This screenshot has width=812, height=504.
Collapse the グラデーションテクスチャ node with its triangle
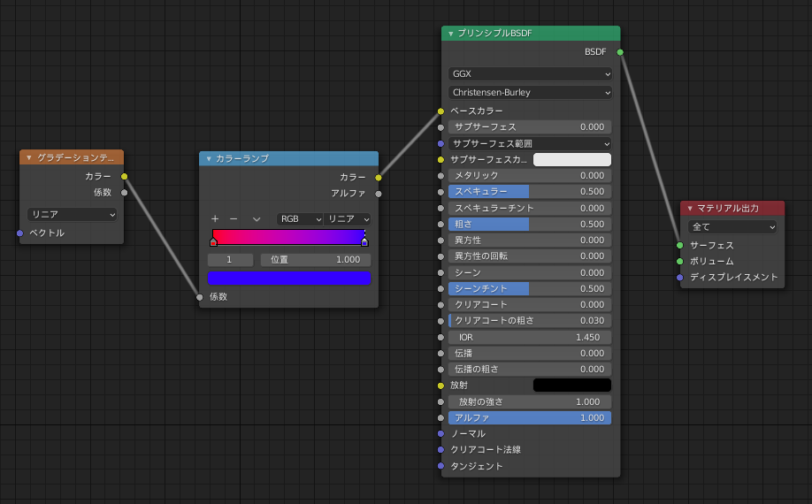29,157
